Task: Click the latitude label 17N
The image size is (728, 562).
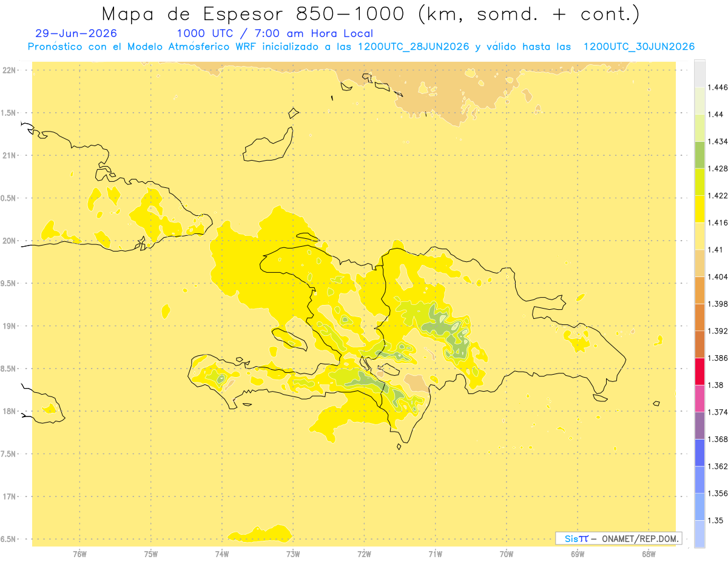Action: pos(10,497)
